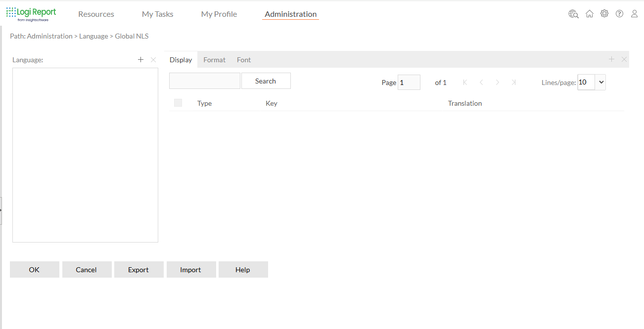The width and height of the screenshot is (644, 329).
Task: Open the user profile icon
Action: click(634, 13)
